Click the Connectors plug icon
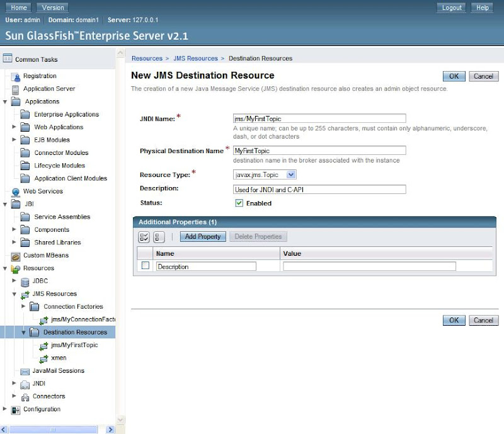Image resolution: width=504 pixels, height=434 pixels. [25, 397]
